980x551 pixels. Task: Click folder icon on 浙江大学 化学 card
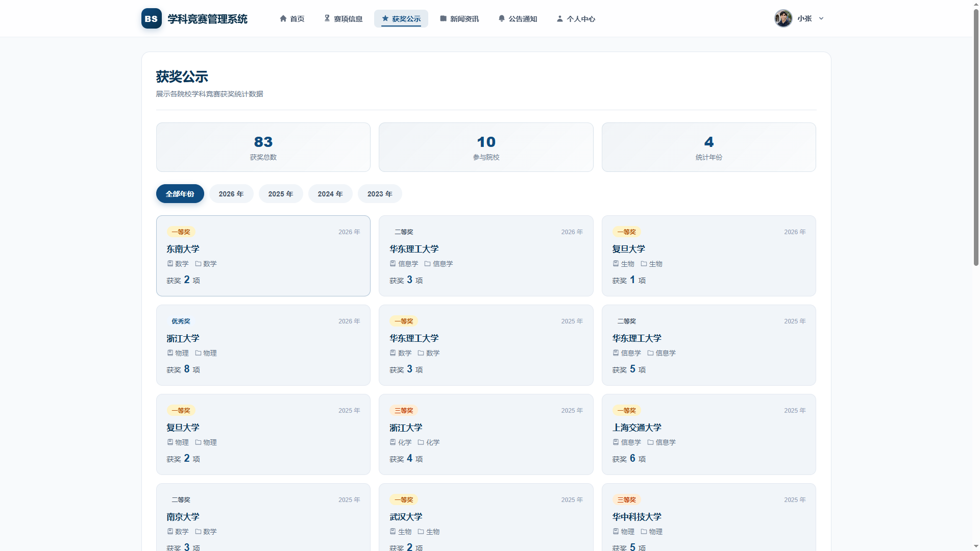tap(421, 442)
